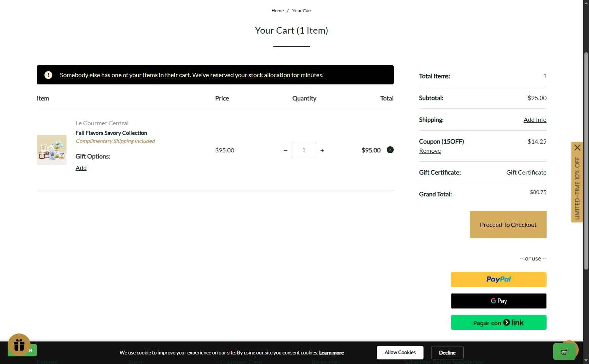Decline cookies in the banner
The image size is (589, 364).
[447, 353]
